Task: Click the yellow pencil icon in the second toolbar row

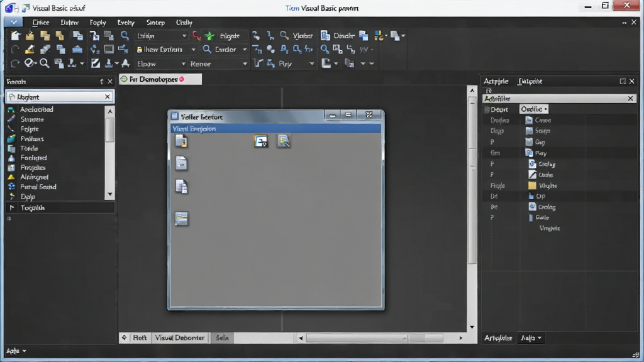Action: point(30,50)
